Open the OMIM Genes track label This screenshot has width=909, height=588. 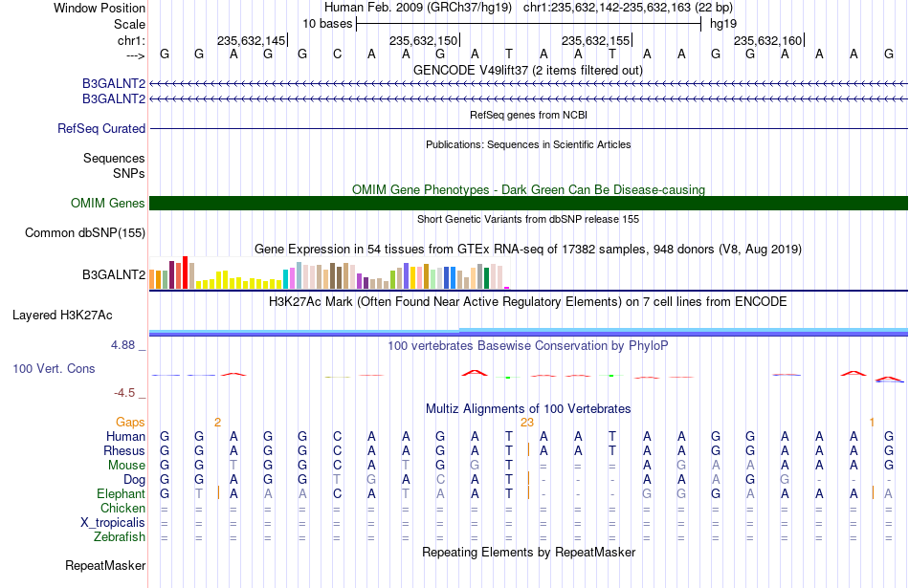click(108, 204)
